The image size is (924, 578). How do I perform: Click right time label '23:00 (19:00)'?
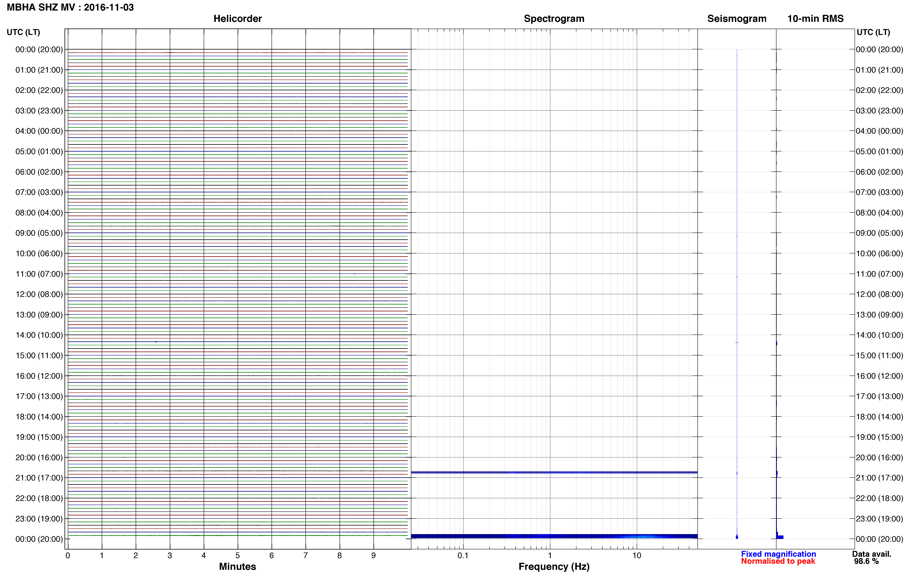tap(879, 519)
